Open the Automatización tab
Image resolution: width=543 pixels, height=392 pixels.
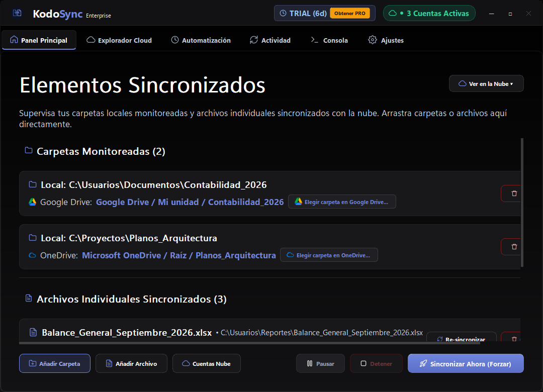(201, 40)
